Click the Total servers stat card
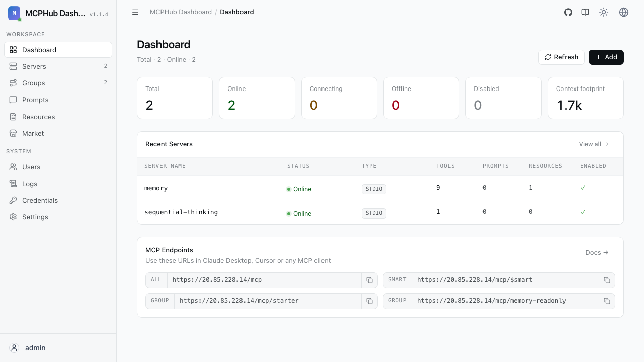The width and height of the screenshot is (644, 362). click(x=175, y=98)
